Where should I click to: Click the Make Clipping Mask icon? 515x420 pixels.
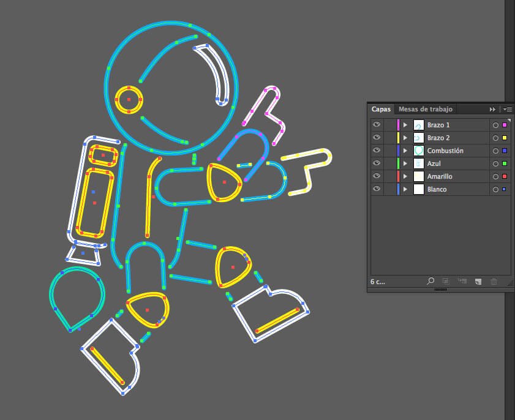(446, 281)
